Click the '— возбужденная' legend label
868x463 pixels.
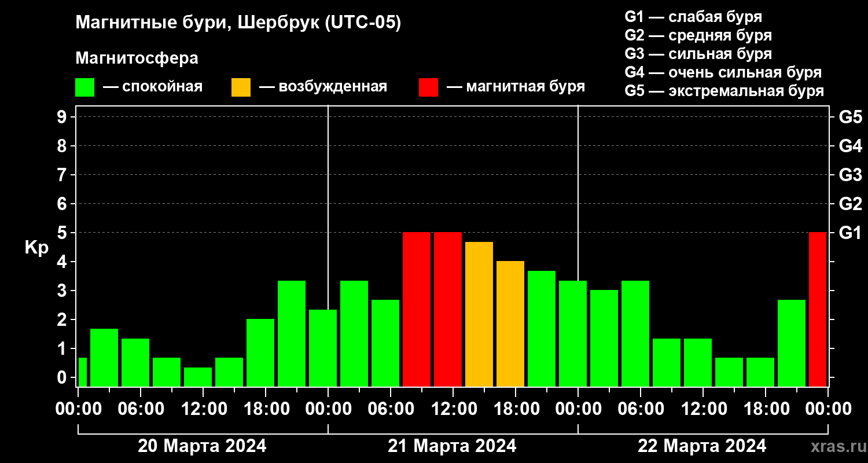323,87
